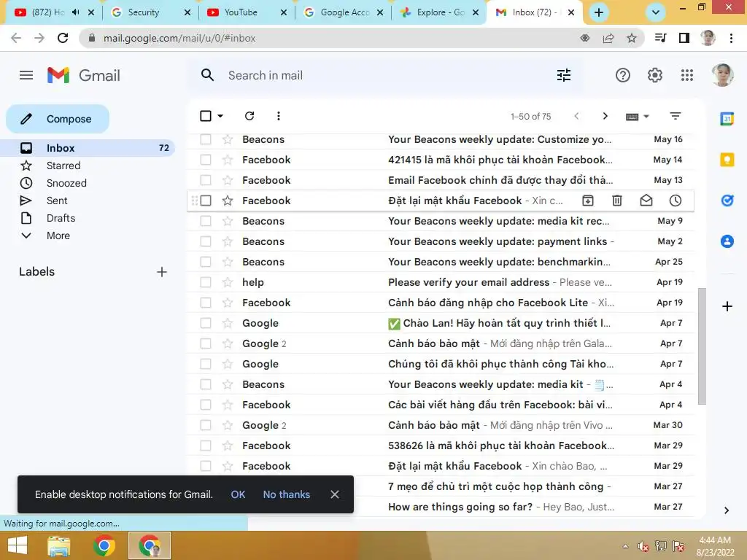
Task: Click No thanks on notifications prompt
Action: click(x=286, y=494)
